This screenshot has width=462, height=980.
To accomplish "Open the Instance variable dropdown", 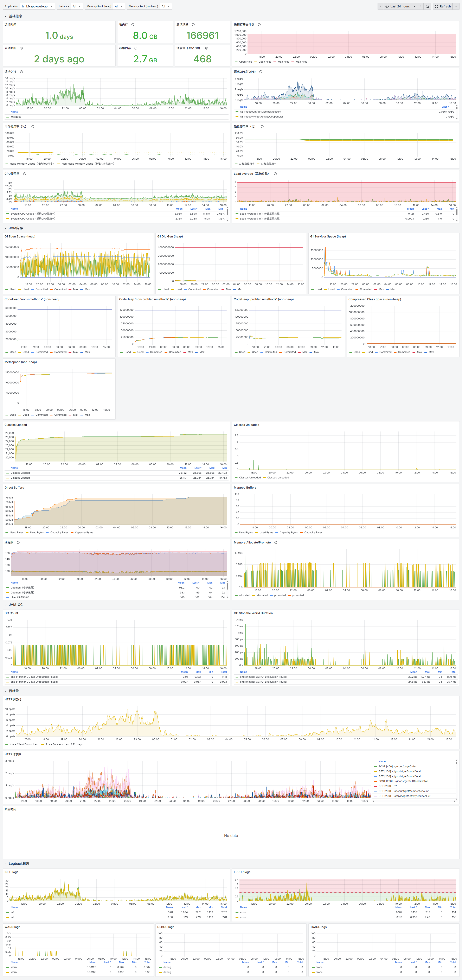I will click(77, 6).
